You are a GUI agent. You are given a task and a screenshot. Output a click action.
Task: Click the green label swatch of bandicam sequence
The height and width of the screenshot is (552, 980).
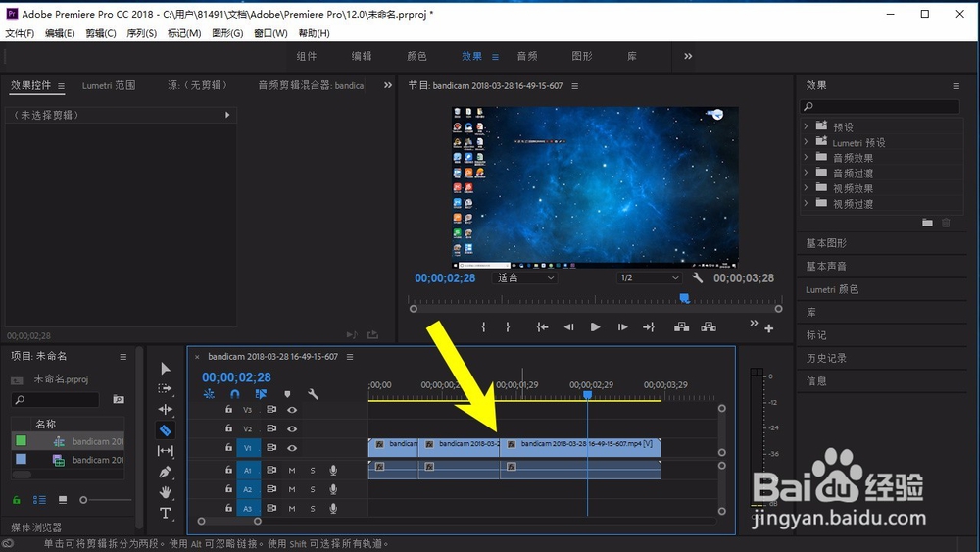(x=21, y=441)
